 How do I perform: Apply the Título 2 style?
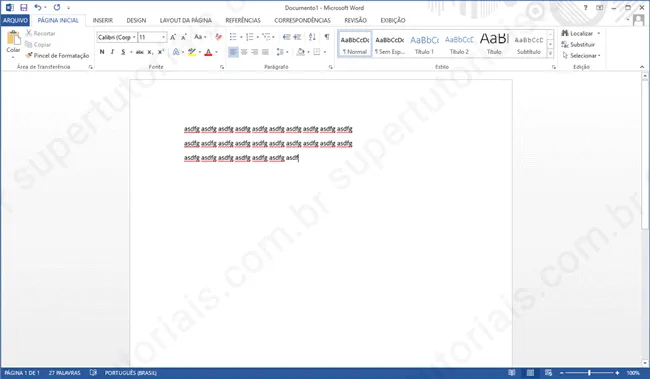(459, 44)
